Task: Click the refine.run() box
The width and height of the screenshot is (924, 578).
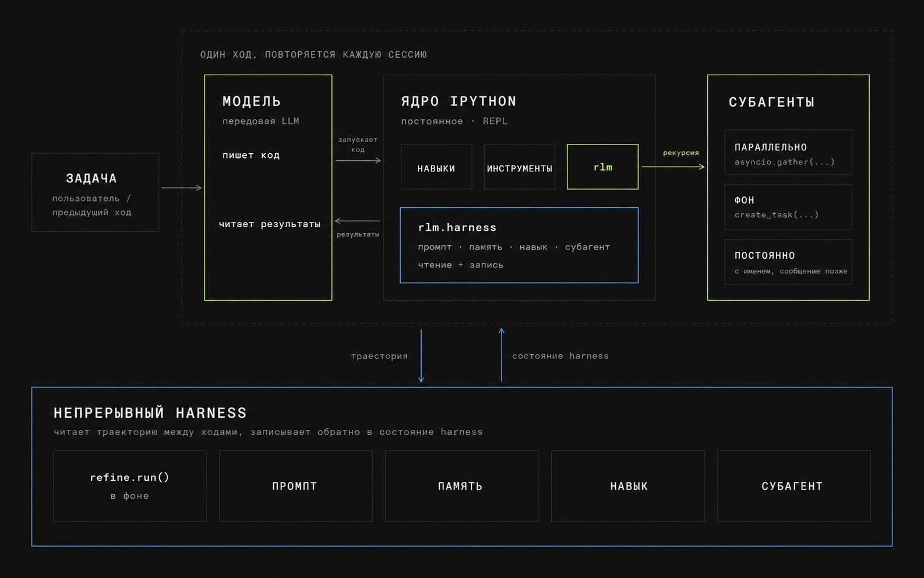Action: (130, 486)
